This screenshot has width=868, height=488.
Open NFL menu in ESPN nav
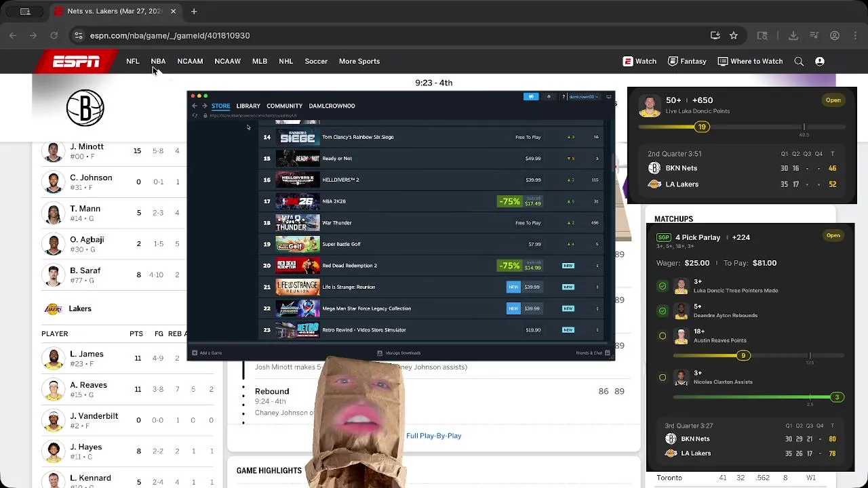tap(133, 62)
